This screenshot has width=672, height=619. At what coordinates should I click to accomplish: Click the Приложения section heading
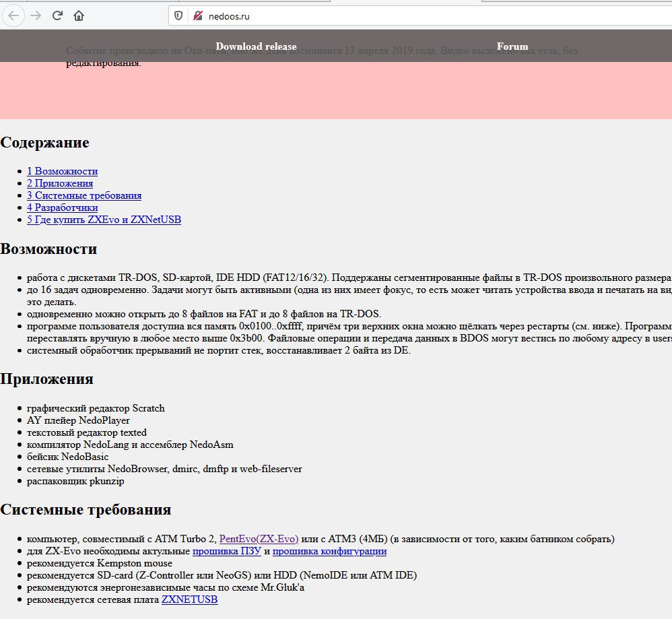[46, 379]
